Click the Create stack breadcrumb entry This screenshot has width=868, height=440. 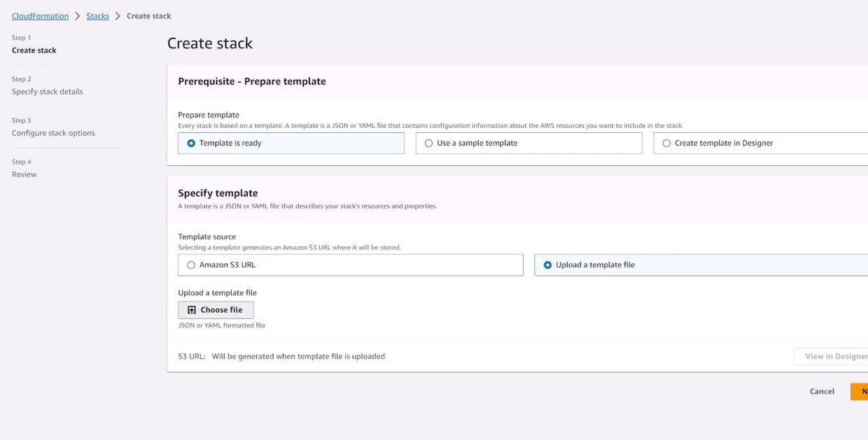click(149, 15)
